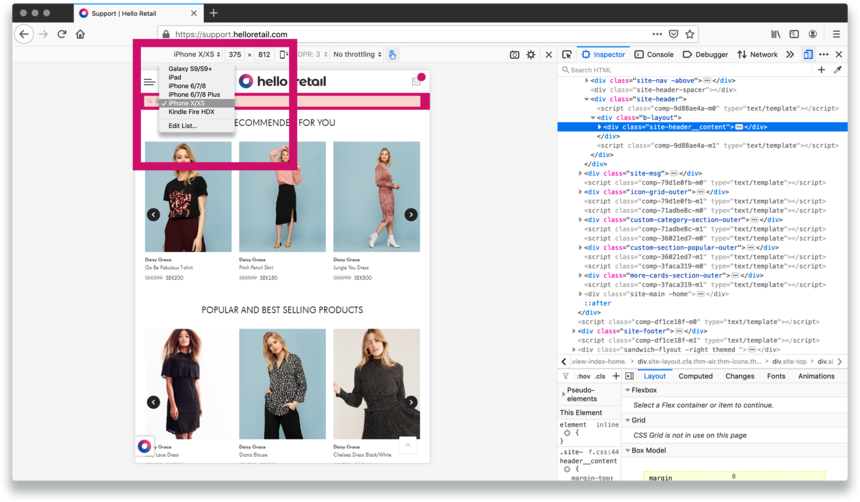Activate the element picker tool
The image size is (860, 502).
567,54
